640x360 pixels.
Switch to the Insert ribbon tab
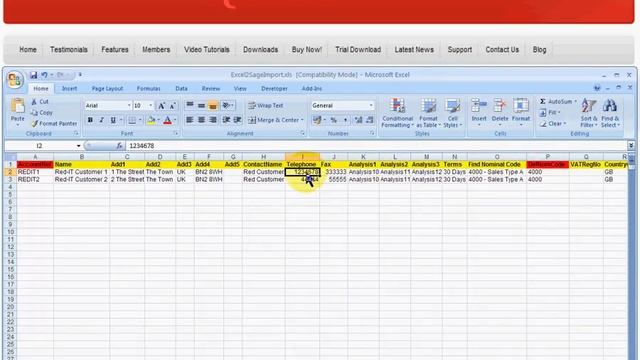tap(69, 89)
